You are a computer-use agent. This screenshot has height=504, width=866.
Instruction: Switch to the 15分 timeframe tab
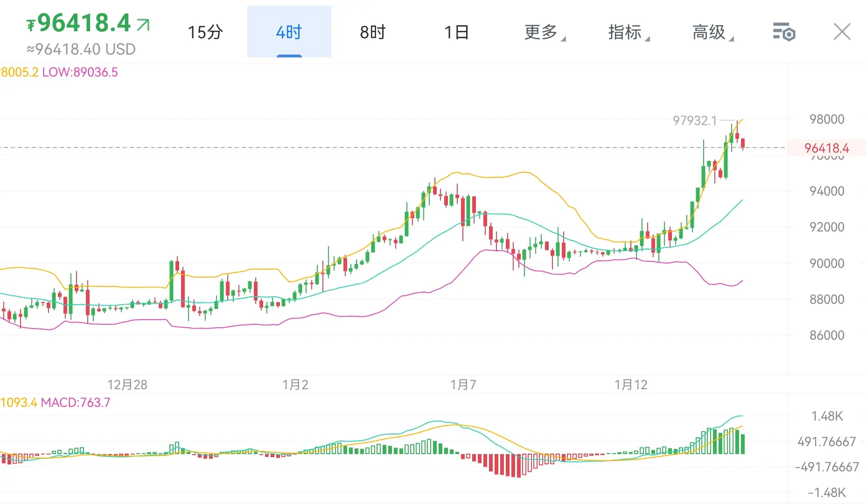pyautogui.click(x=205, y=32)
